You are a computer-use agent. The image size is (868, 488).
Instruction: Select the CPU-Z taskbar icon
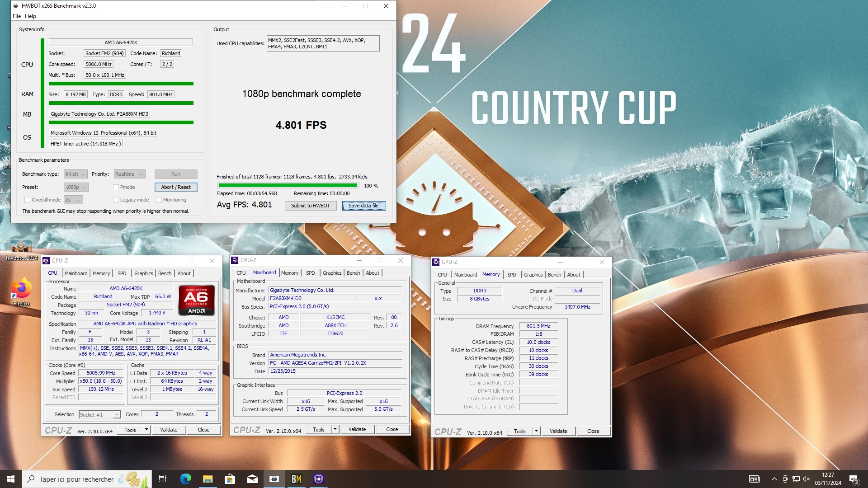[318, 479]
